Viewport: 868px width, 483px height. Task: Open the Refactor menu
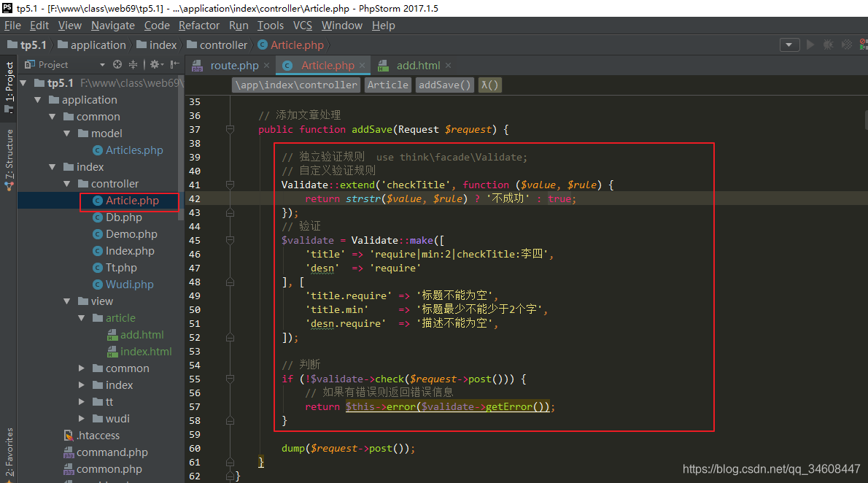pyautogui.click(x=198, y=26)
